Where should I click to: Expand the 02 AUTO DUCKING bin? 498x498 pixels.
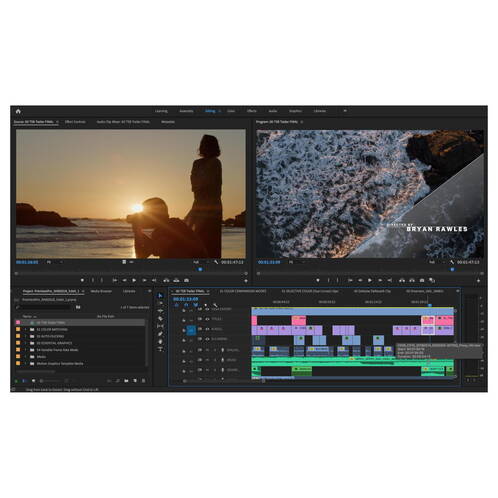[26, 336]
